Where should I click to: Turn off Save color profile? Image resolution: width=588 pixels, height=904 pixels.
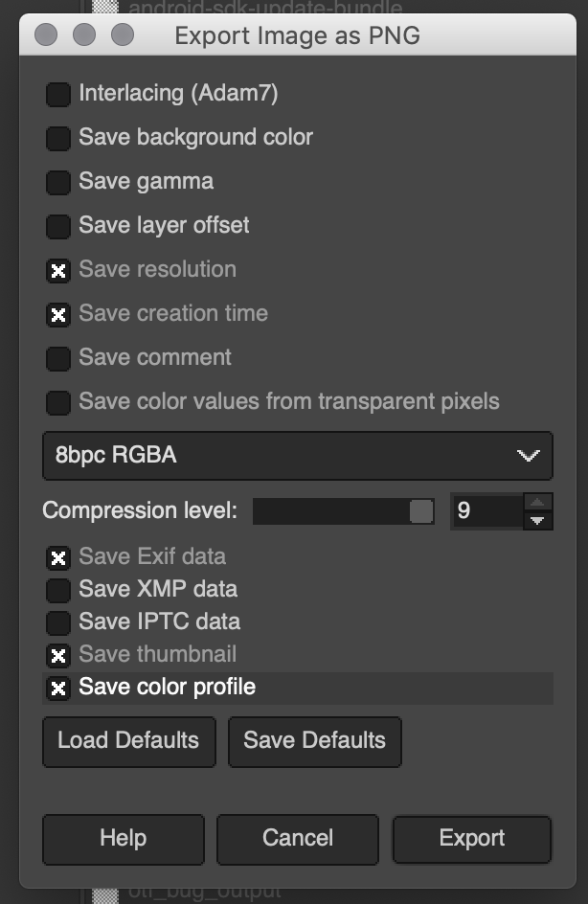point(58,688)
